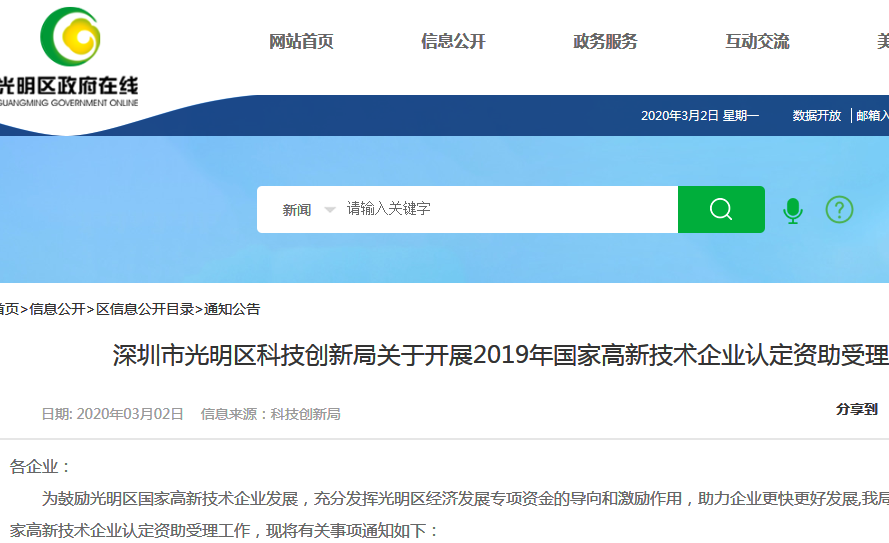This screenshot has height=543, width=889.
Task: Click the 分享到 share button
Action: [856, 409]
